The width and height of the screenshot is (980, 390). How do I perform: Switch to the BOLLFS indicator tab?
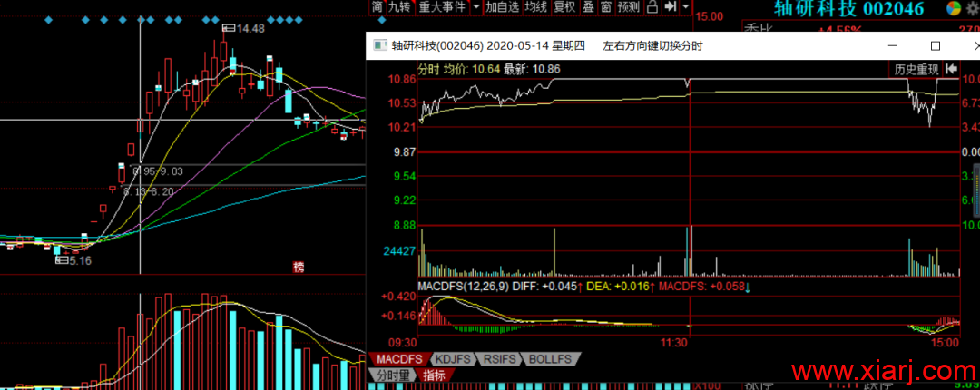(x=550, y=359)
